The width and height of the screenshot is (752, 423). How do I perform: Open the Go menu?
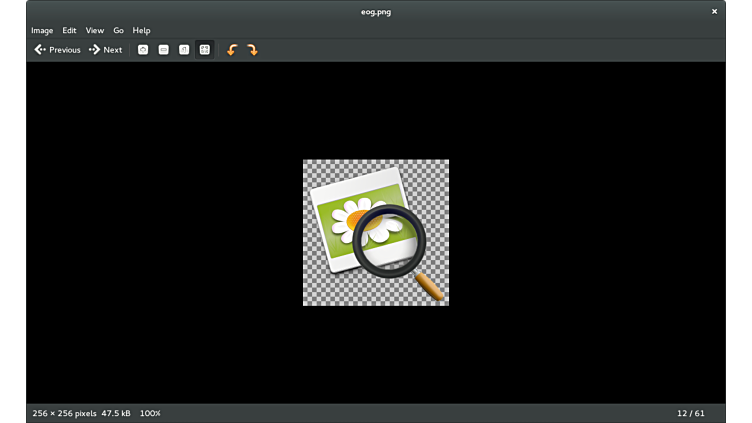118,31
